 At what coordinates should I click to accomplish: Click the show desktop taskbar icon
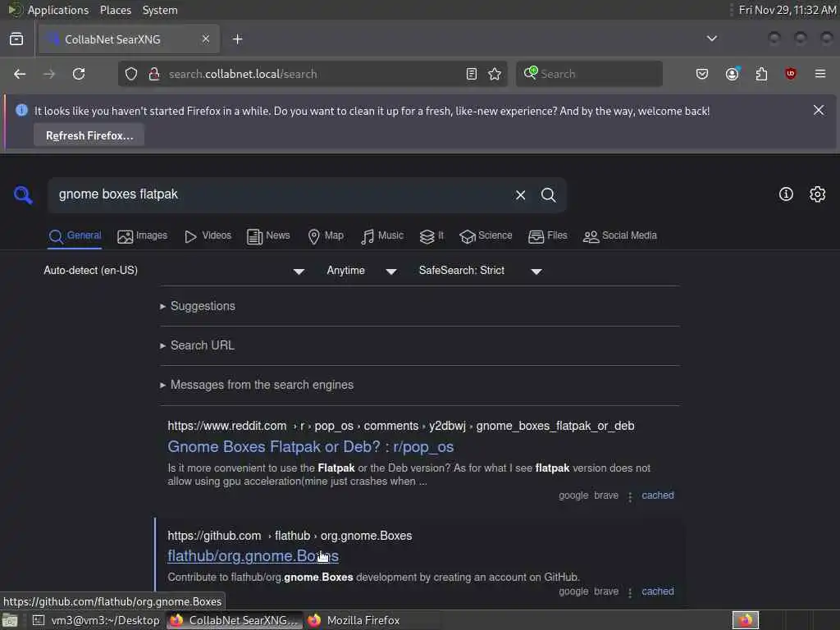tap(10, 620)
